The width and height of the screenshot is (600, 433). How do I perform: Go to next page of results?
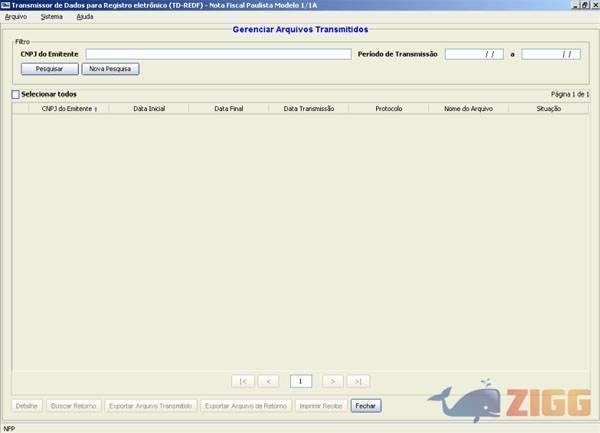coord(333,381)
